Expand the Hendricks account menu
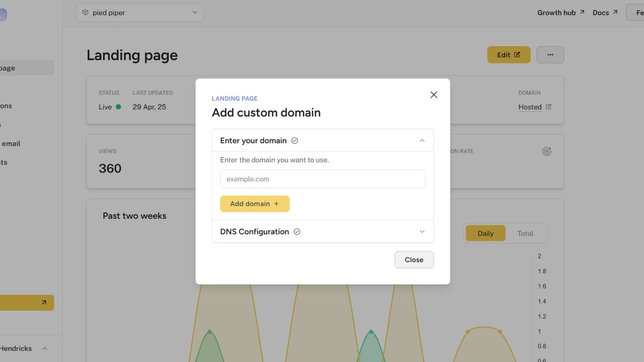 [x=44, y=348]
